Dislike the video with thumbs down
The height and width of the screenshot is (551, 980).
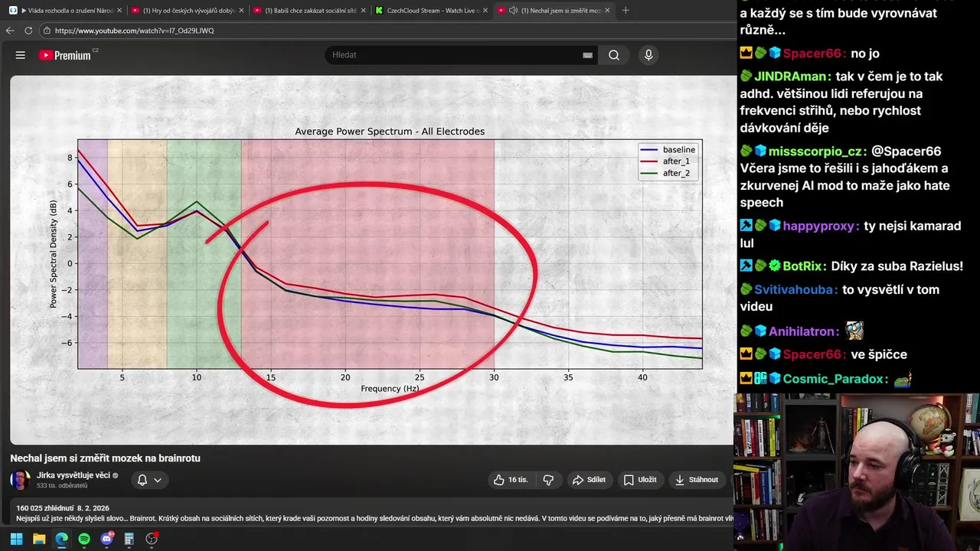548,480
